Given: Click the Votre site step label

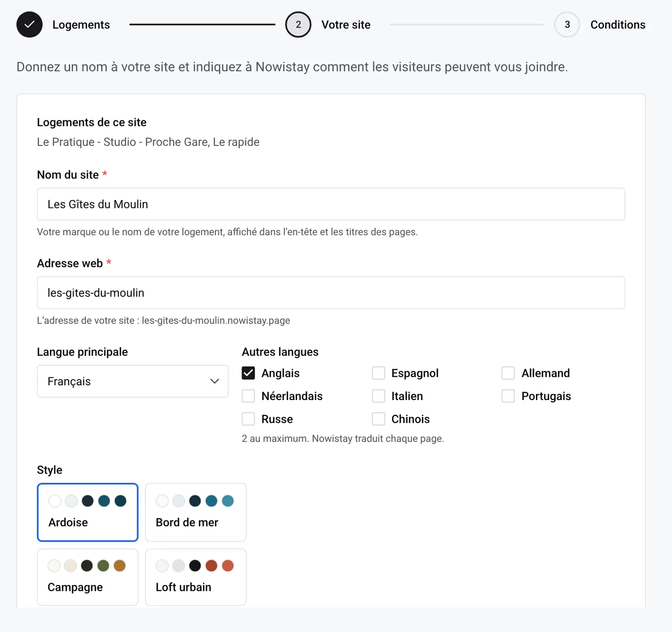Looking at the screenshot, I should [346, 25].
